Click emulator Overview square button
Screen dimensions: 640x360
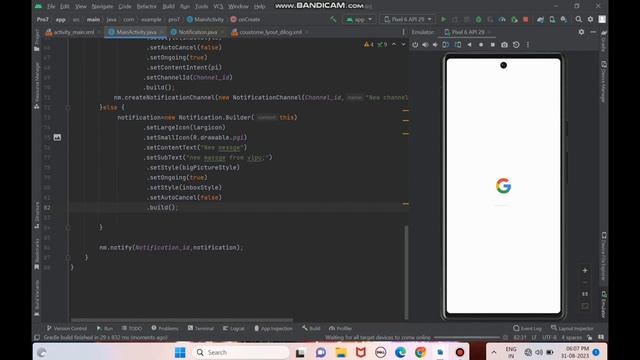pos(493,45)
